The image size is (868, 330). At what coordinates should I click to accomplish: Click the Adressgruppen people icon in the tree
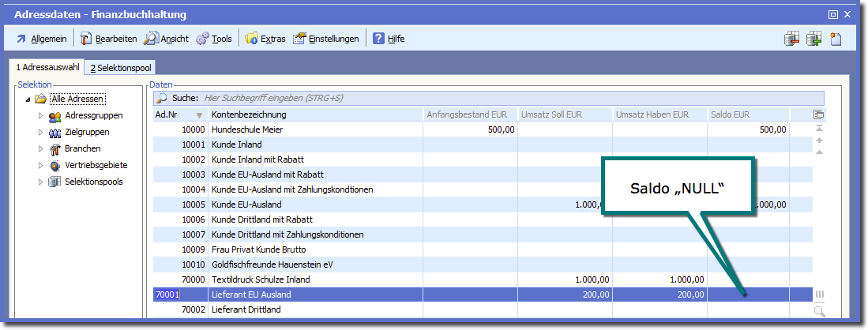tap(55, 116)
